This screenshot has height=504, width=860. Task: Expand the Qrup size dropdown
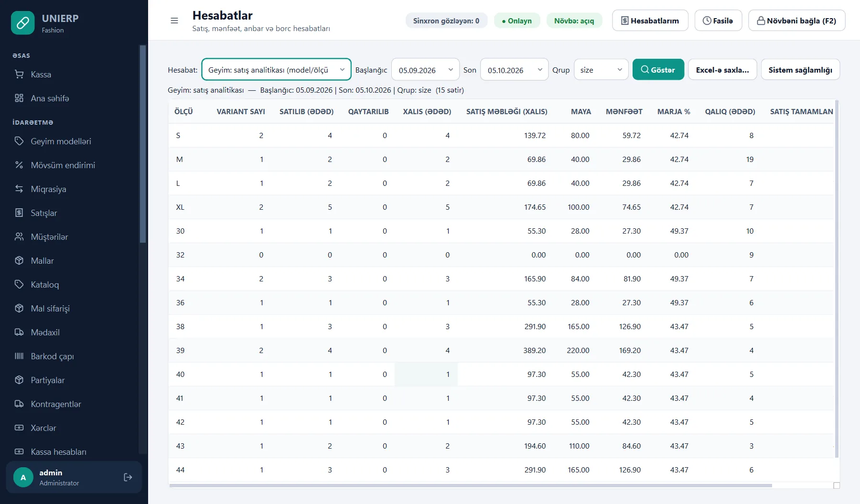pos(601,70)
